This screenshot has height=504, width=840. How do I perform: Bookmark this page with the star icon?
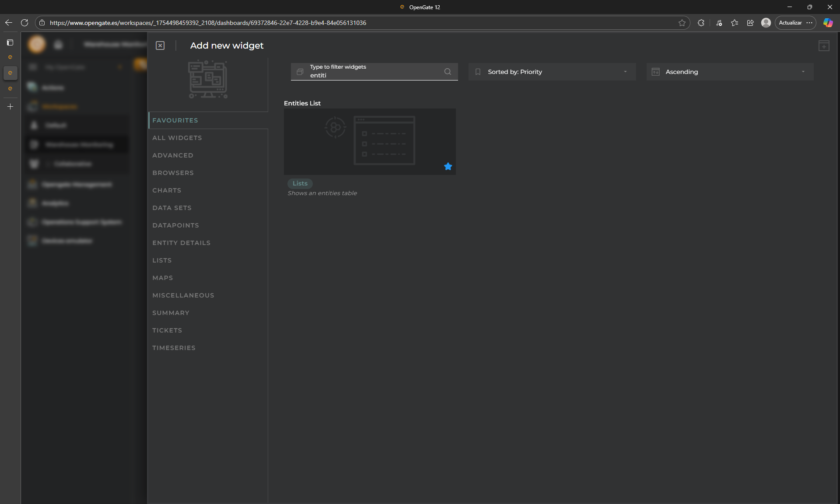pos(682,23)
